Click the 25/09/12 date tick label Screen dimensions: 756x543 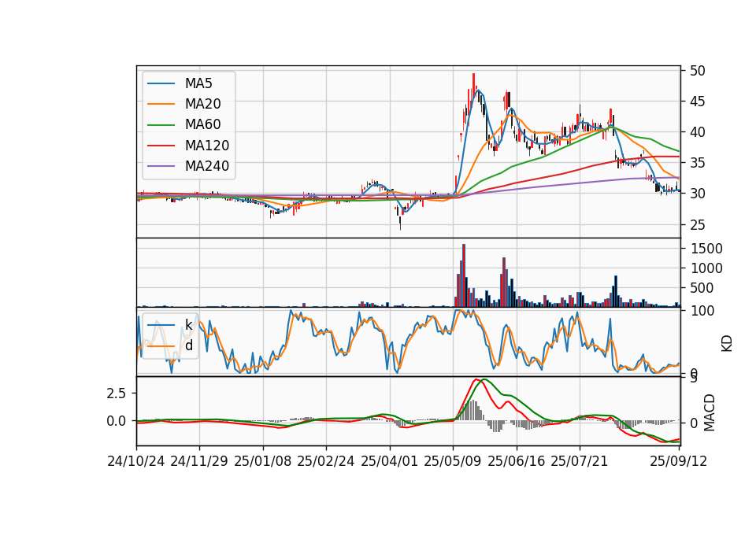point(679,461)
